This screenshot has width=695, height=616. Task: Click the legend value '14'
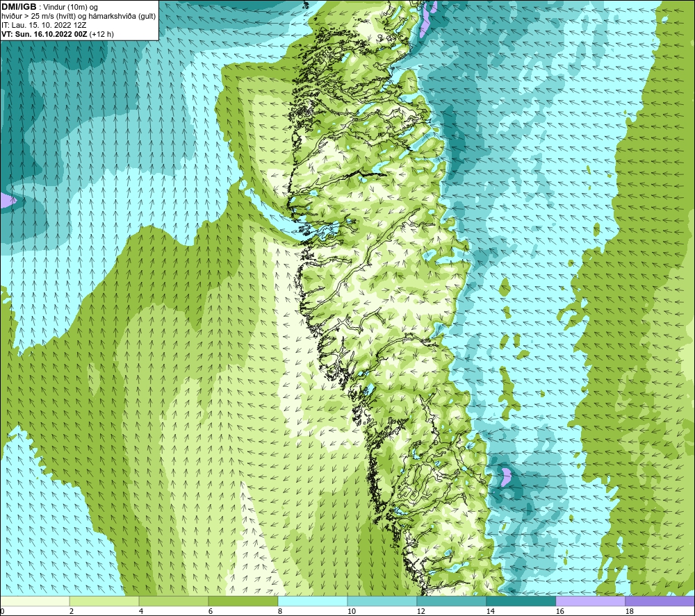490,611
